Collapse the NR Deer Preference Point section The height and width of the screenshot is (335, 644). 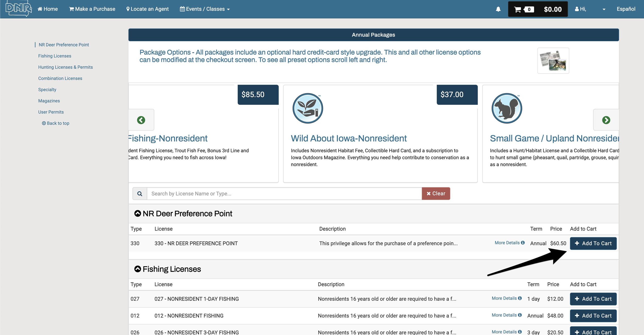click(138, 213)
